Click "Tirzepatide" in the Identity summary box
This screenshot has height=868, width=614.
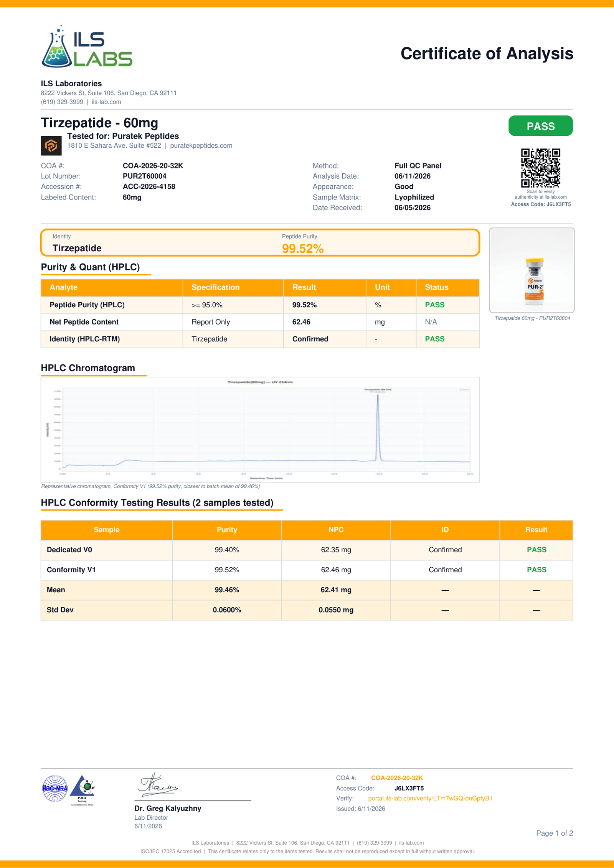click(77, 248)
